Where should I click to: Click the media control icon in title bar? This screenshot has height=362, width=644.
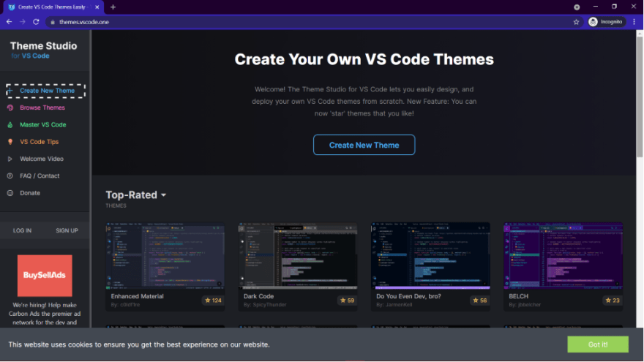coord(577,7)
